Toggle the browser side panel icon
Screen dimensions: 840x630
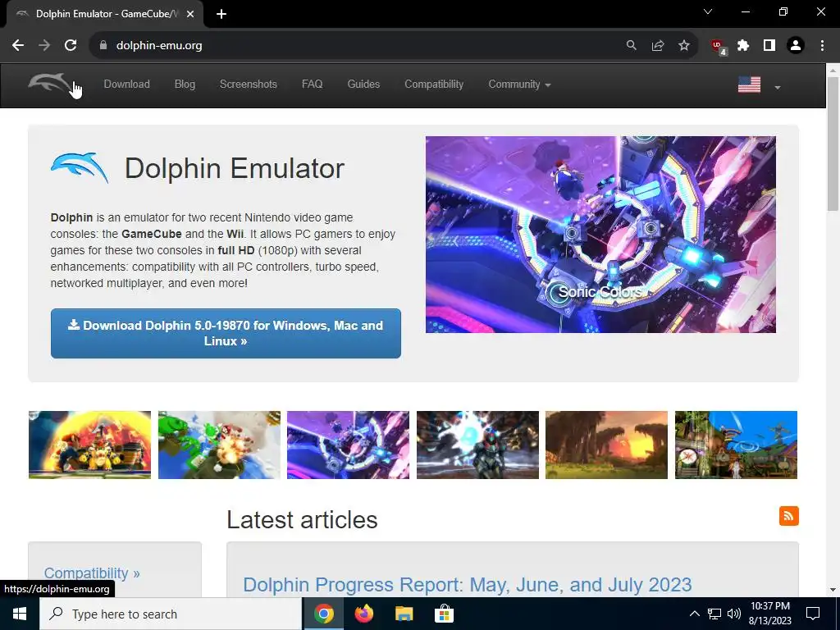pos(769,46)
